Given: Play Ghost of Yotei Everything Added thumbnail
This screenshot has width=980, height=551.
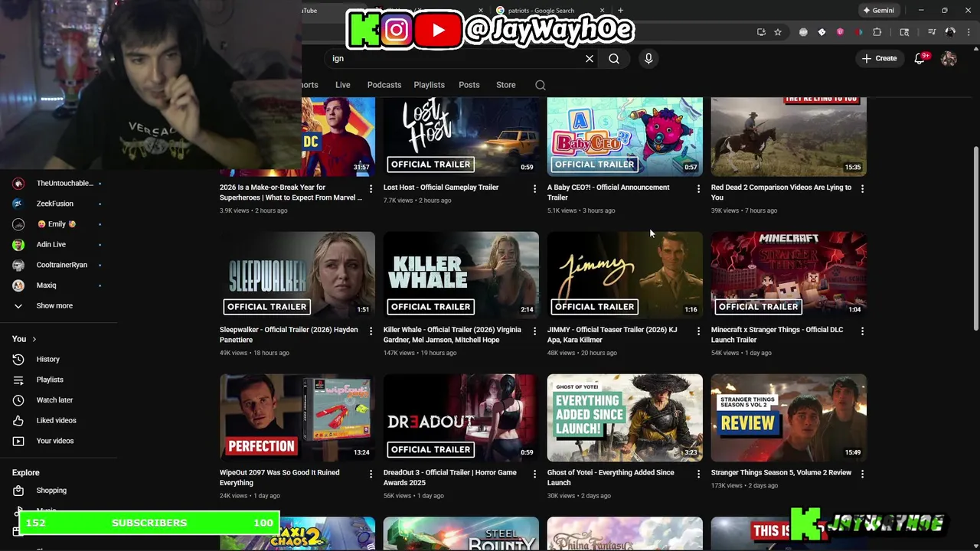Looking at the screenshot, I should (625, 418).
